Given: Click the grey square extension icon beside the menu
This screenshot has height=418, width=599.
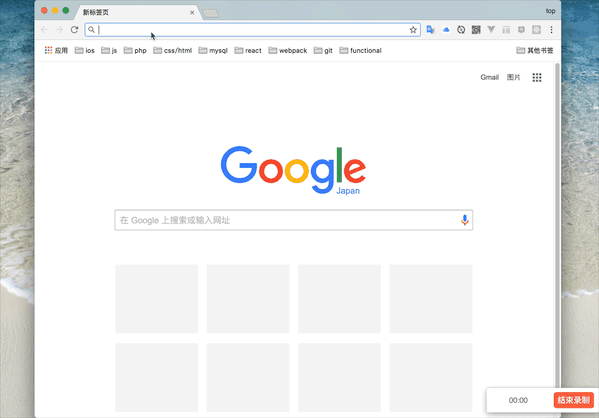Looking at the screenshot, I should click(x=536, y=30).
